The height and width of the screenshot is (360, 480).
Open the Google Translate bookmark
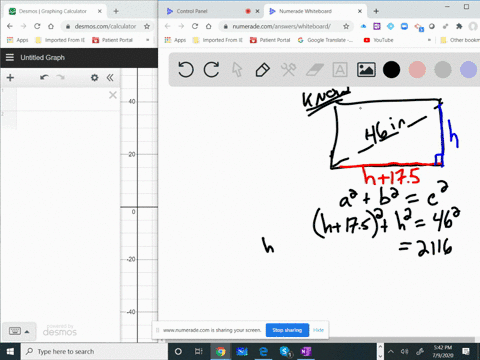tap(325, 40)
